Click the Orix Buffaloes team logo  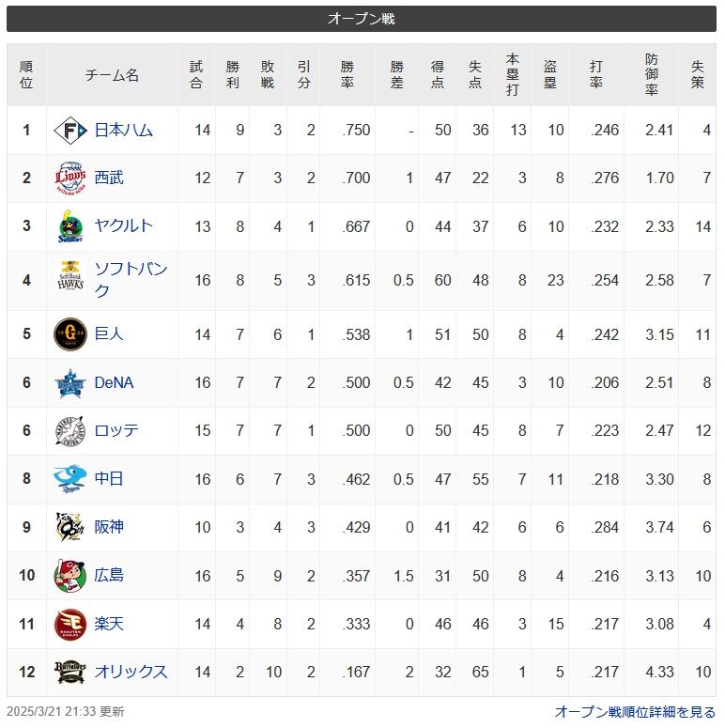[x=70, y=673]
